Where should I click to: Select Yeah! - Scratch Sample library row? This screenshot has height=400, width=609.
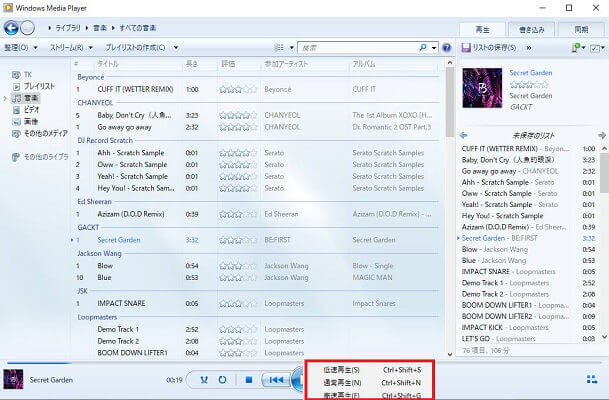[x=256, y=176]
